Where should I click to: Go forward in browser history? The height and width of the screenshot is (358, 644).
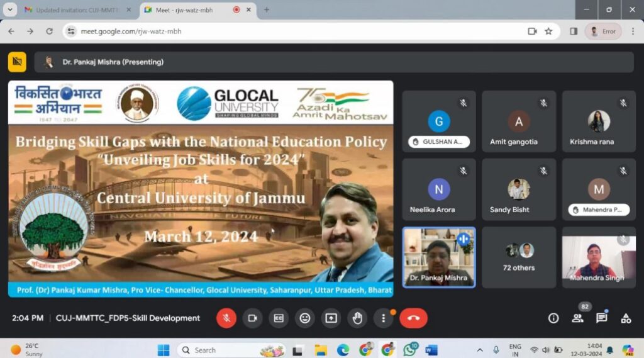click(x=30, y=31)
